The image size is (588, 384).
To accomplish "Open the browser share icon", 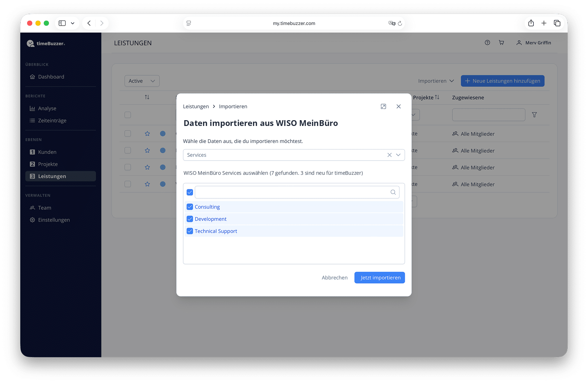I will [x=531, y=23].
